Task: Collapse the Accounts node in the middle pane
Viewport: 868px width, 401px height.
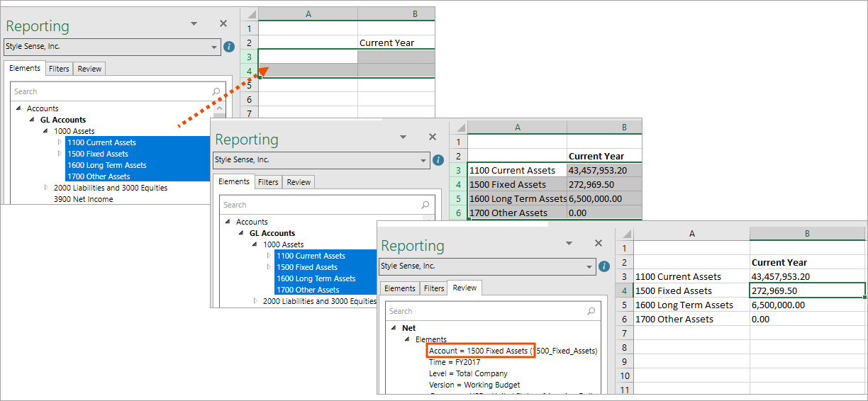Action: pos(228,222)
